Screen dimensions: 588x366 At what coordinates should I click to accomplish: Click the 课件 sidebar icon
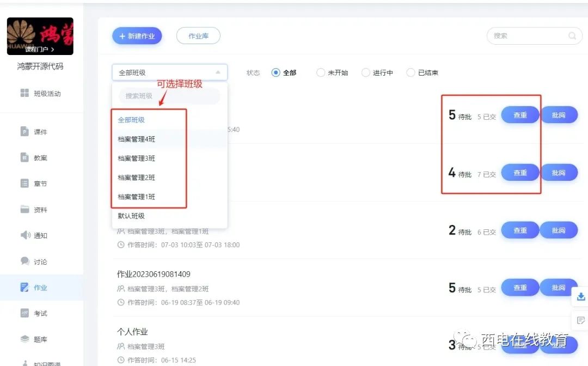coord(24,132)
